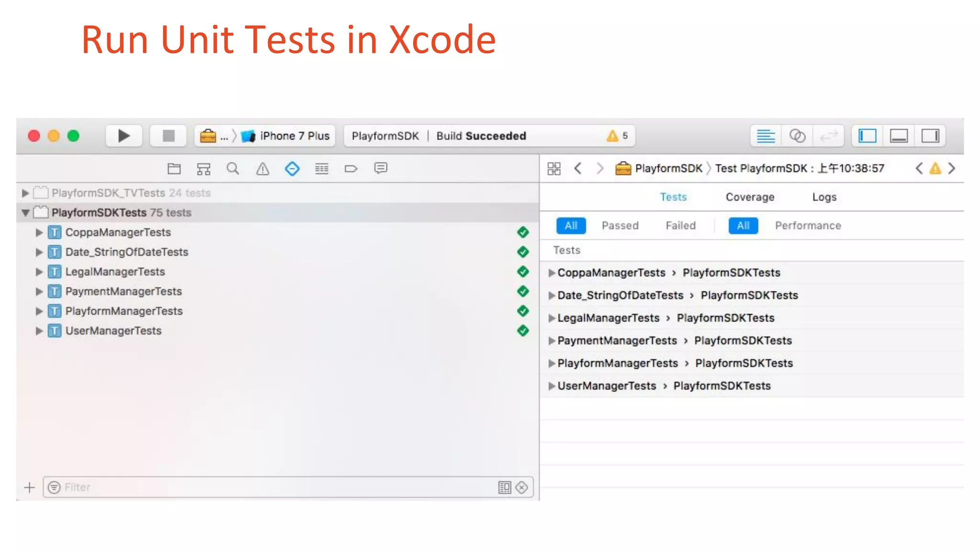
Task: Show the Assistant editor
Action: [797, 136]
